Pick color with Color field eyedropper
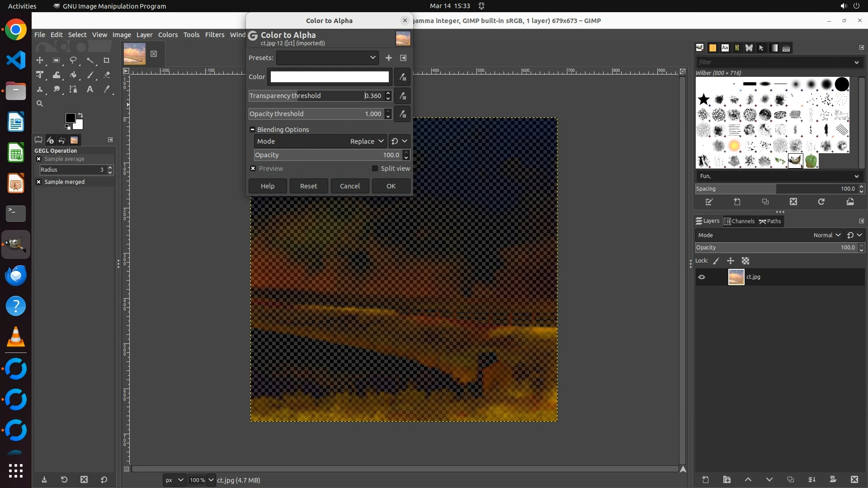Viewport: 868px width, 488px height. tap(402, 77)
